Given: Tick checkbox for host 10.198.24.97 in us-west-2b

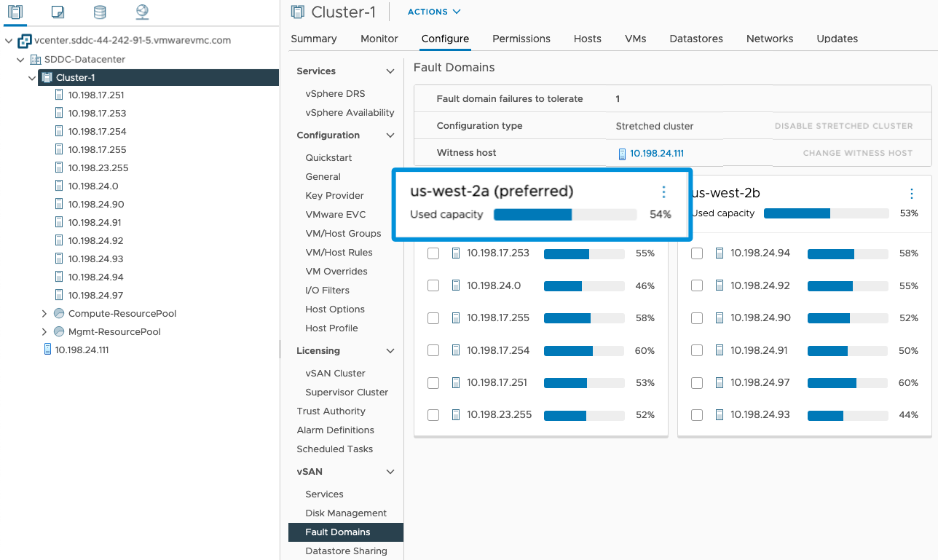Looking at the screenshot, I should click(x=697, y=383).
